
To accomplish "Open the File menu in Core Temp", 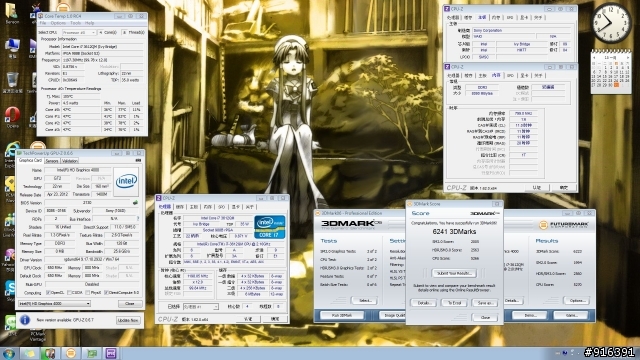I will [x=43, y=23].
